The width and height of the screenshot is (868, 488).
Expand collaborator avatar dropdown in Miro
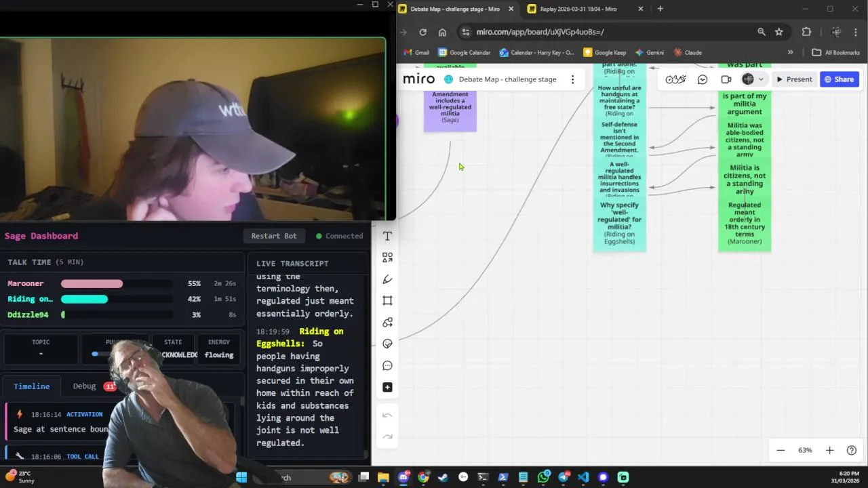click(761, 79)
